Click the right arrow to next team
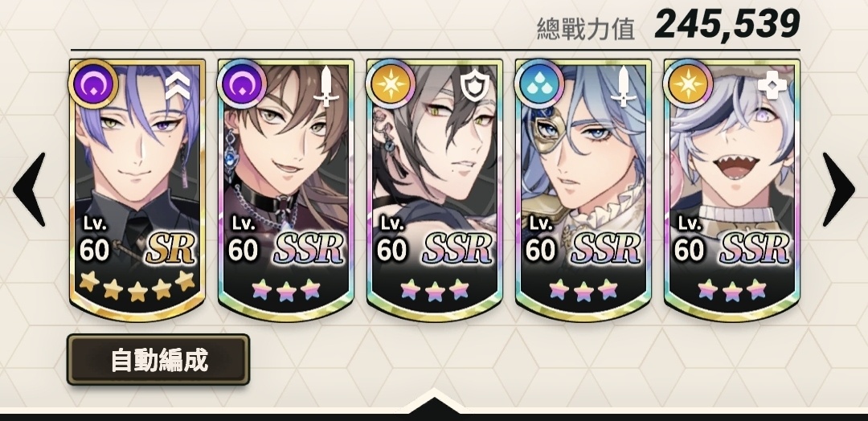Image resolution: width=868 pixels, height=421 pixels. point(838,189)
